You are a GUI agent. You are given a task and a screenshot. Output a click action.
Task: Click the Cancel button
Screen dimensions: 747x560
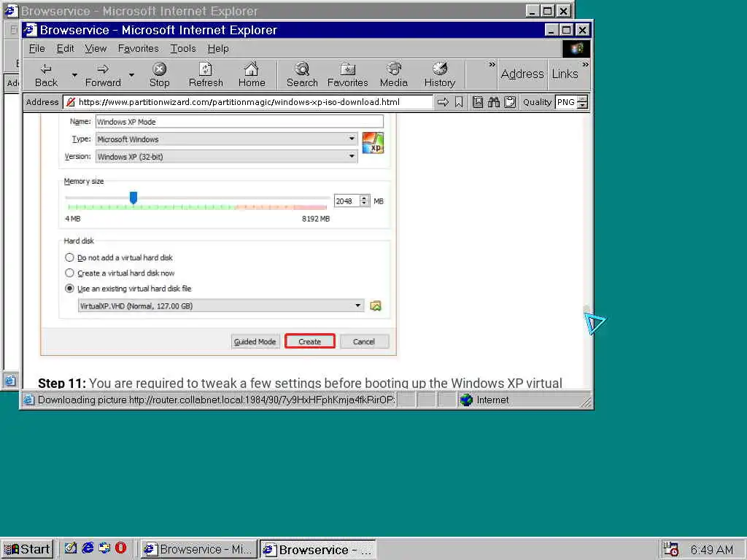coord(364,341)
